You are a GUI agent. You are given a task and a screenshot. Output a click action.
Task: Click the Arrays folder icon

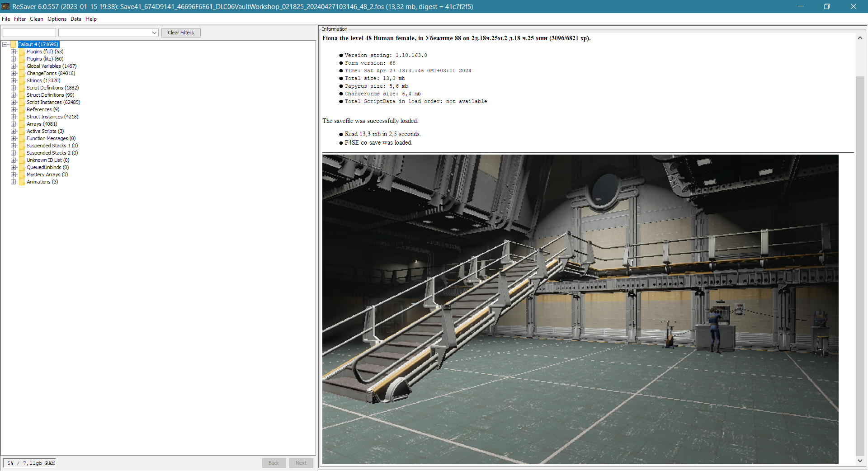click(22, 124)
